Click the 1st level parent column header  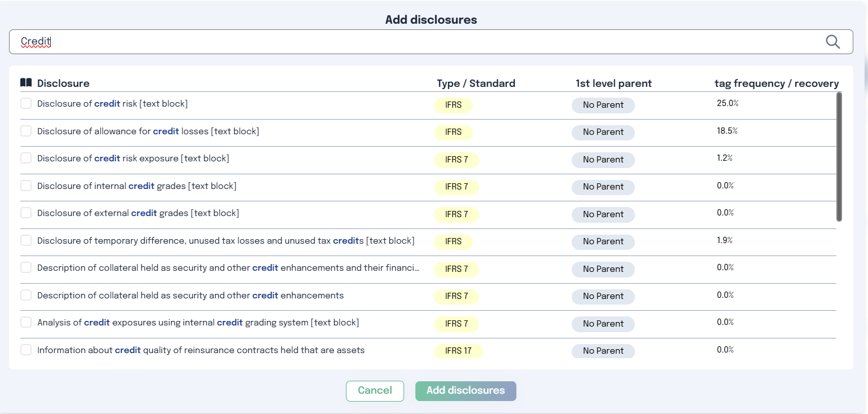click(x=613, y=83)
